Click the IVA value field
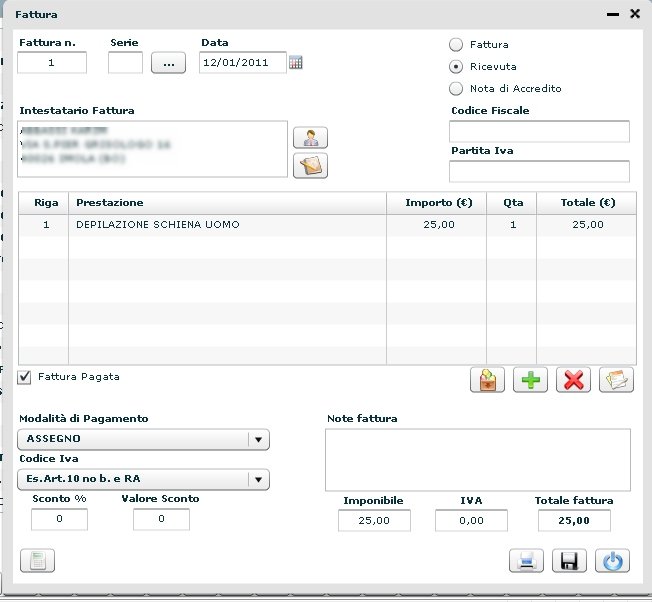 (472, 521)
